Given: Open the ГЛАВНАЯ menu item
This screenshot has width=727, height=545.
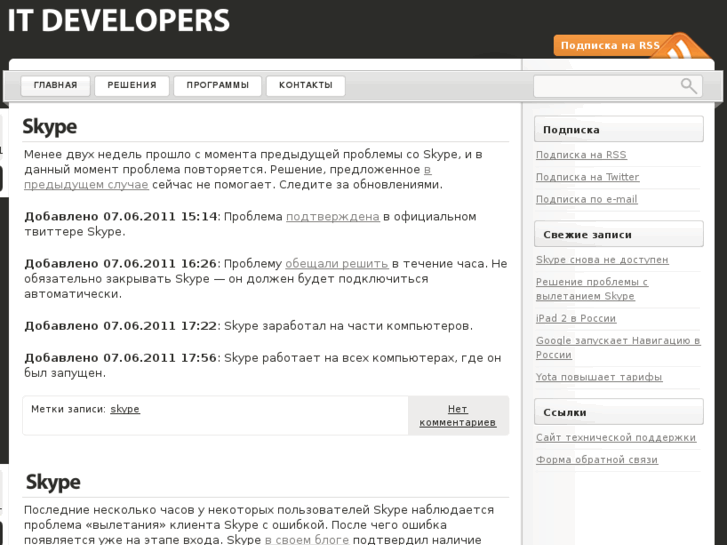Looking at the screenshot, I should point(55,85).
